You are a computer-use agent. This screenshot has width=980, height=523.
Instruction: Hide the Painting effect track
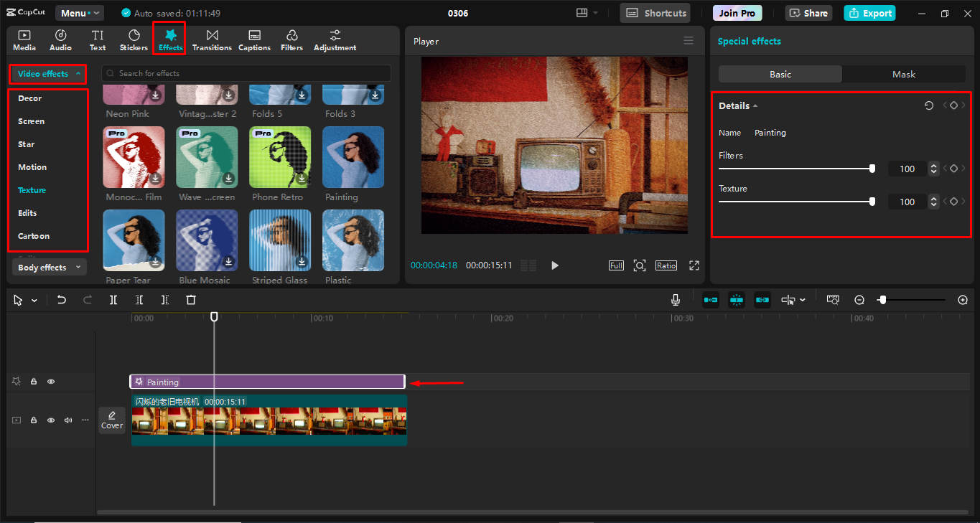[x=51, y=382]
